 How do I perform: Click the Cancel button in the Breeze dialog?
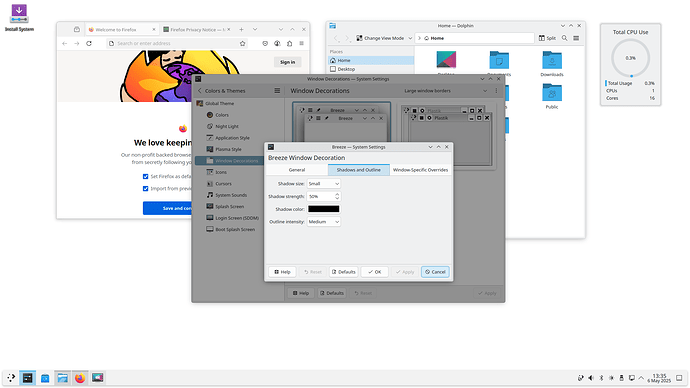[x=435, y=272]
